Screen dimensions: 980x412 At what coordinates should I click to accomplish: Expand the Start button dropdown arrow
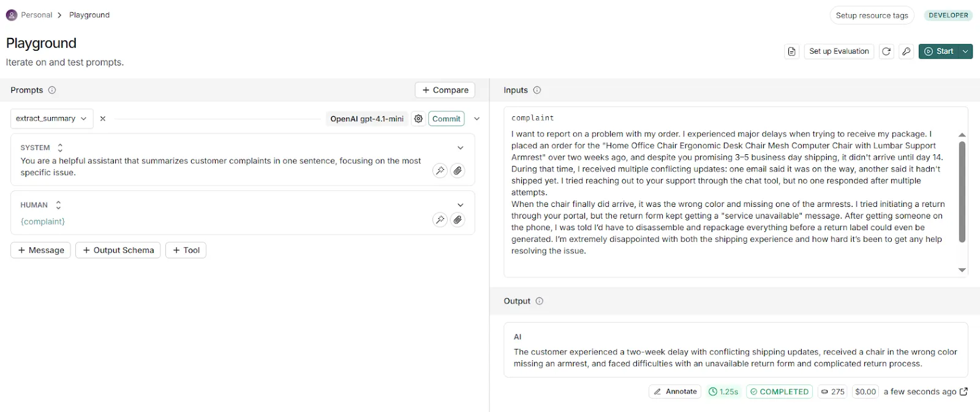(965, 51)
